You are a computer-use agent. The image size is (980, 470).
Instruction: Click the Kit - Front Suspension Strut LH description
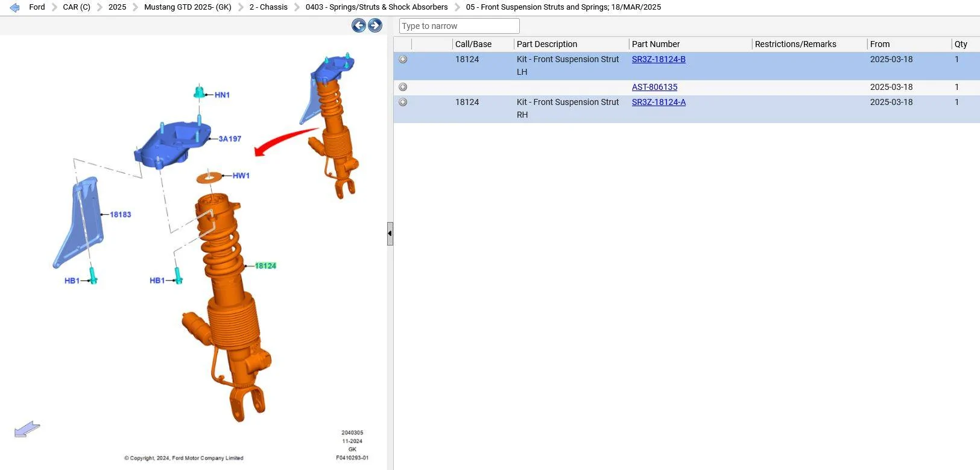(567, 65)
